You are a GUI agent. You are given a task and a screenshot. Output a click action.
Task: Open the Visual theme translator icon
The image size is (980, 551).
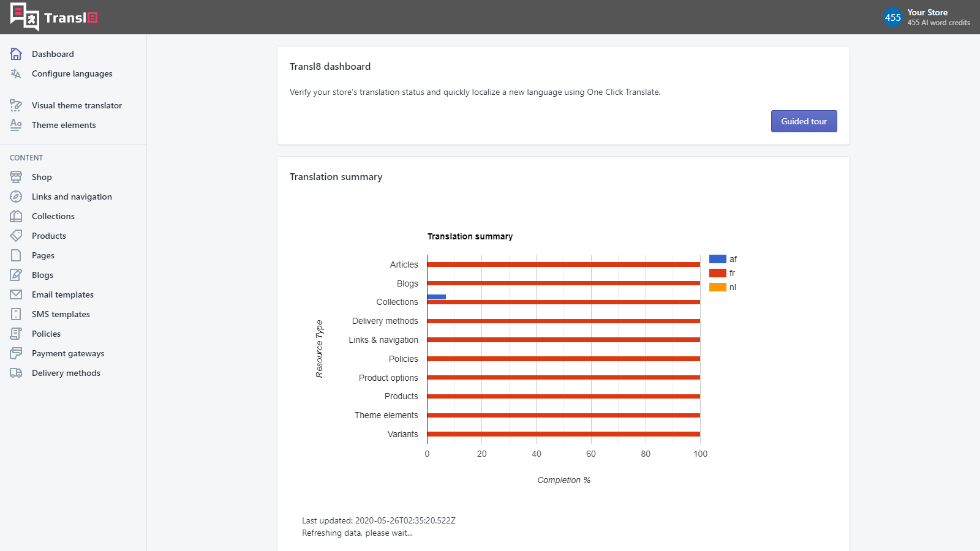tap(15, 105)
